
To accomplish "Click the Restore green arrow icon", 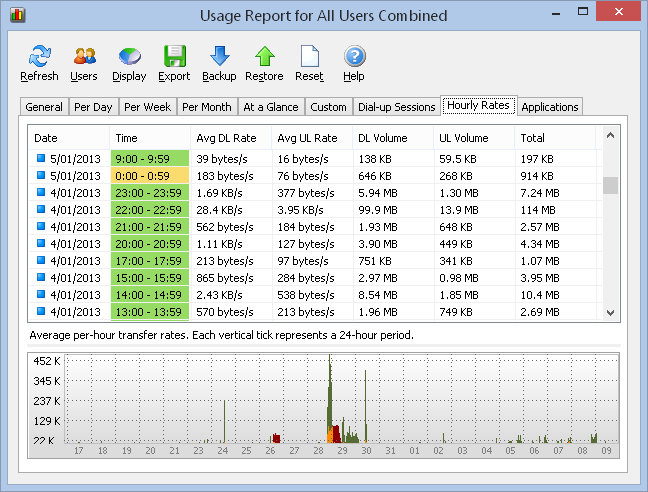I will (264, 56).
